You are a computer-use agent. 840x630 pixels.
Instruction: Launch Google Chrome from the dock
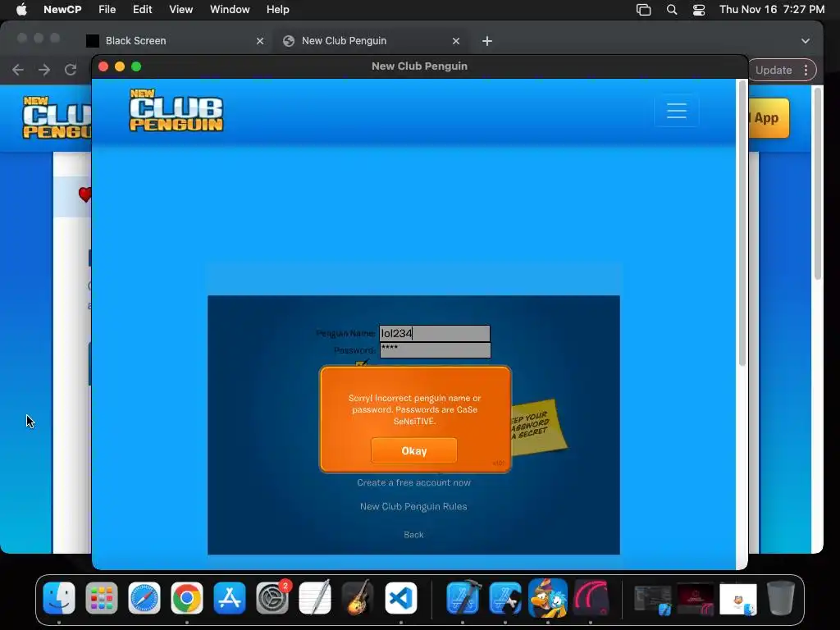186,598
